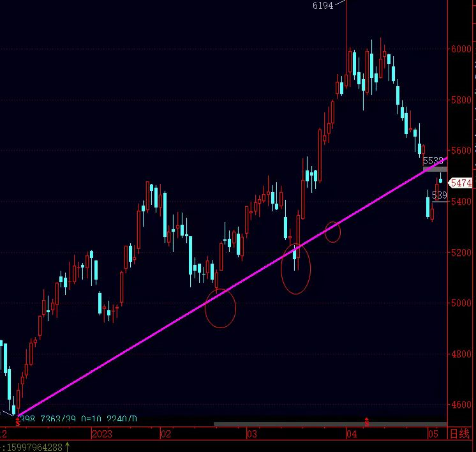This screenshot has width=476, height=452.
Task: Click the 539 label beside the latest candles
Action: [439, 195]
